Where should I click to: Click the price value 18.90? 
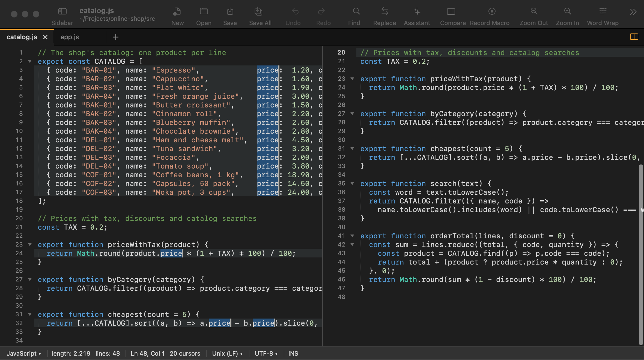tap(299, 175)
